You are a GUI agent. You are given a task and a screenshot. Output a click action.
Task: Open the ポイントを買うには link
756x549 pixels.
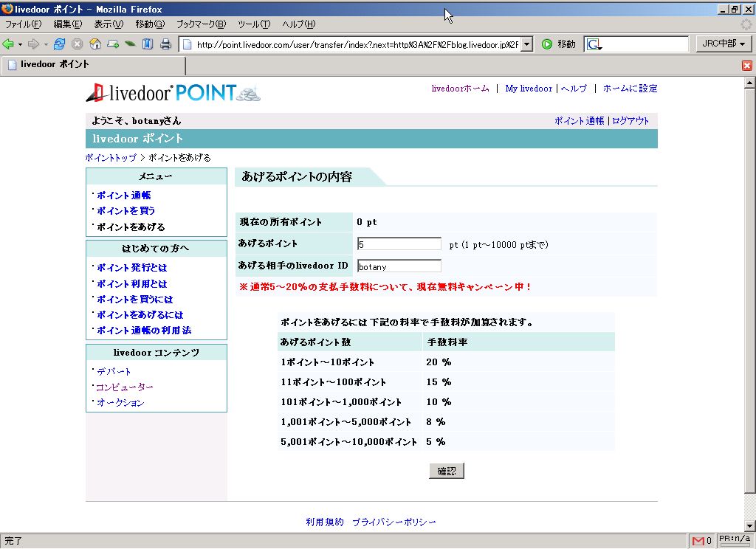pyautogui.click(x=135, y=299)
